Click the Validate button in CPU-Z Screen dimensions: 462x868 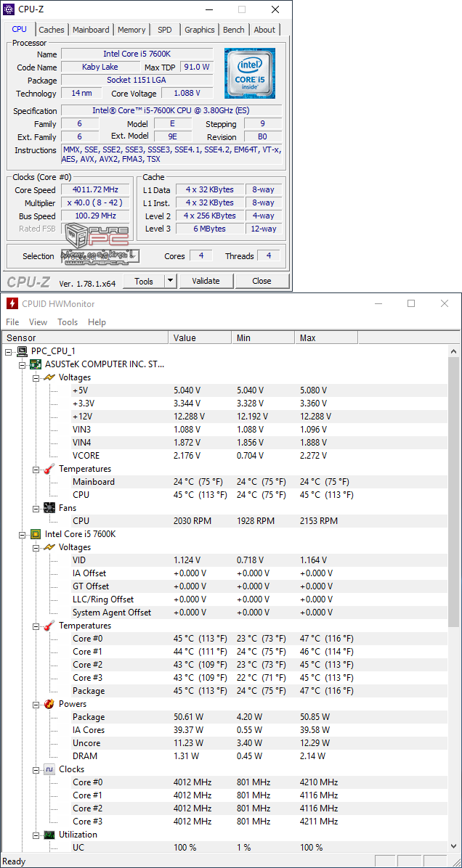(x=206, y=281)
